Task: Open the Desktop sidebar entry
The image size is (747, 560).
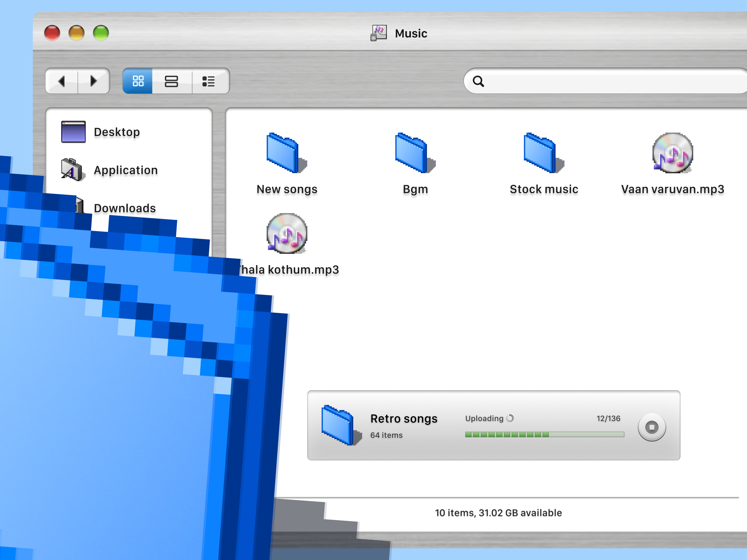Action: 117,132
